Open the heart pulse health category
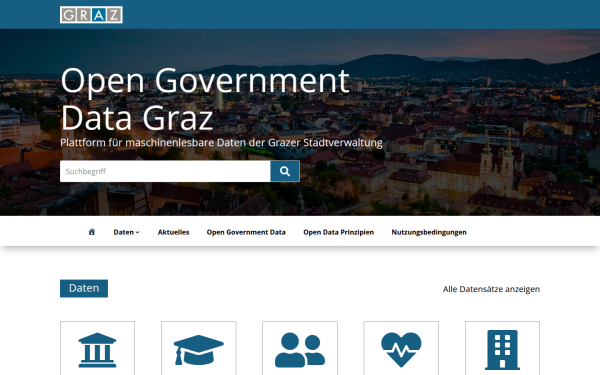Viewport: 600px width, 375px height. (401, 348)
